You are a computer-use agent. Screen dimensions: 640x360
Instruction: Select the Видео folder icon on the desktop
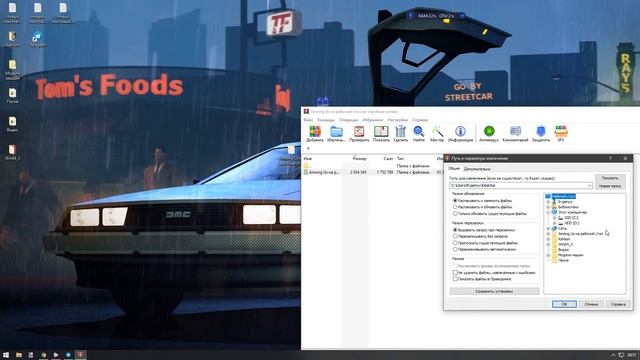[12, 124]
